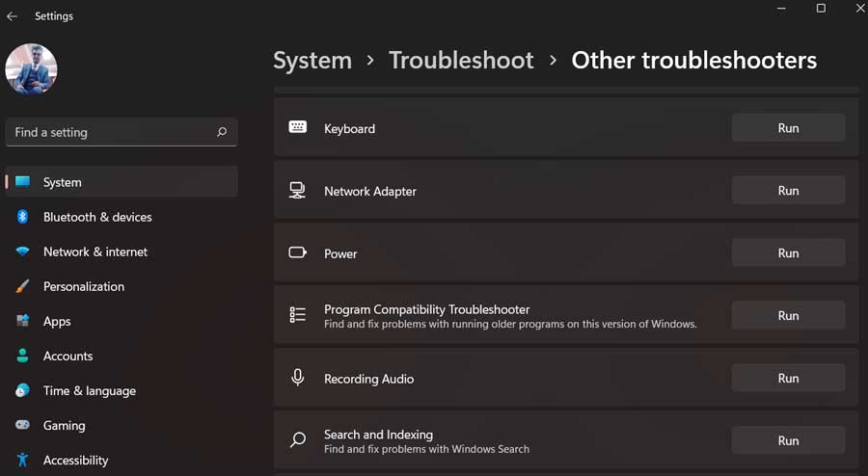Click the Bluetooth icon in sidebar
The image size is (868, 476).
[x=23, y=217]
